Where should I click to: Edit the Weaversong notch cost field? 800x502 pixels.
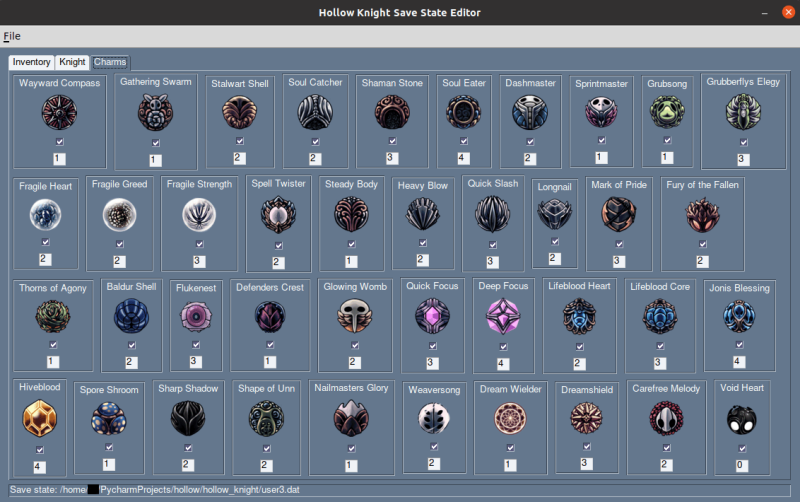[434, 463]
